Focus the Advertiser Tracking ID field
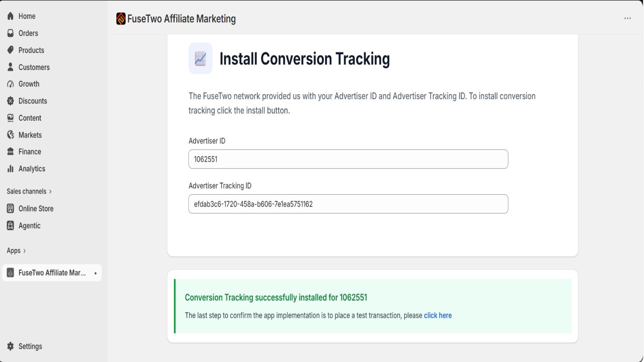644x362 pixels. [x=348, y=204]
